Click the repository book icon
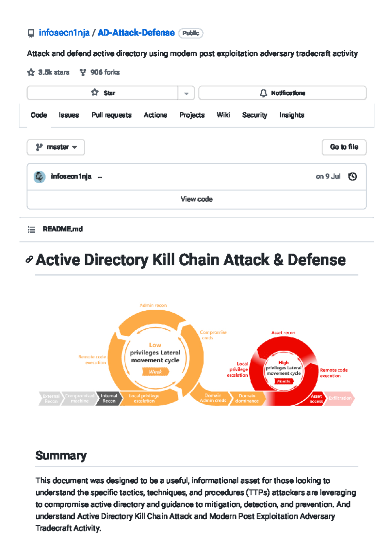 click(31, 33)
